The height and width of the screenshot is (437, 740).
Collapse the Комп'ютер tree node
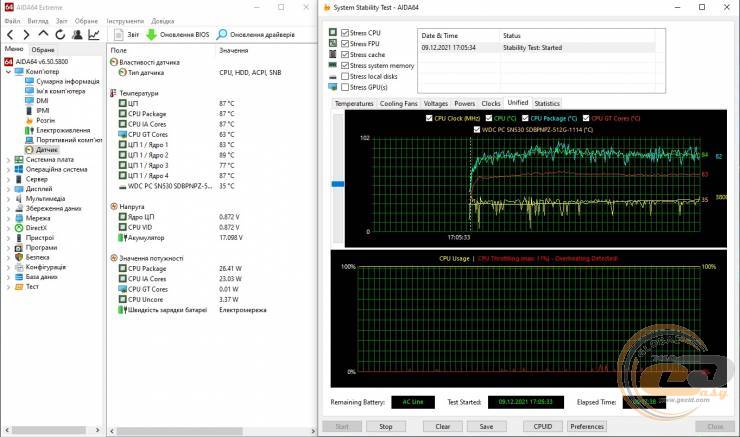point(8,72)
